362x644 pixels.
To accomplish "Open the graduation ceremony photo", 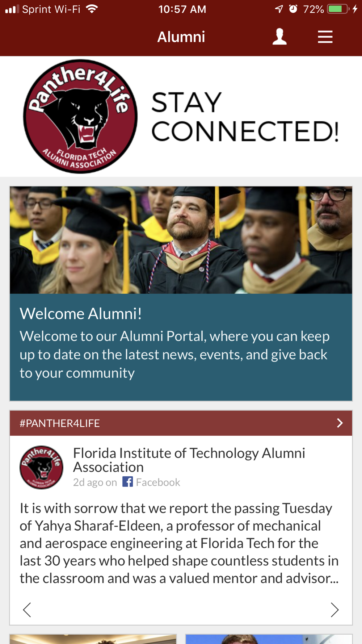I will click(181, 240).
